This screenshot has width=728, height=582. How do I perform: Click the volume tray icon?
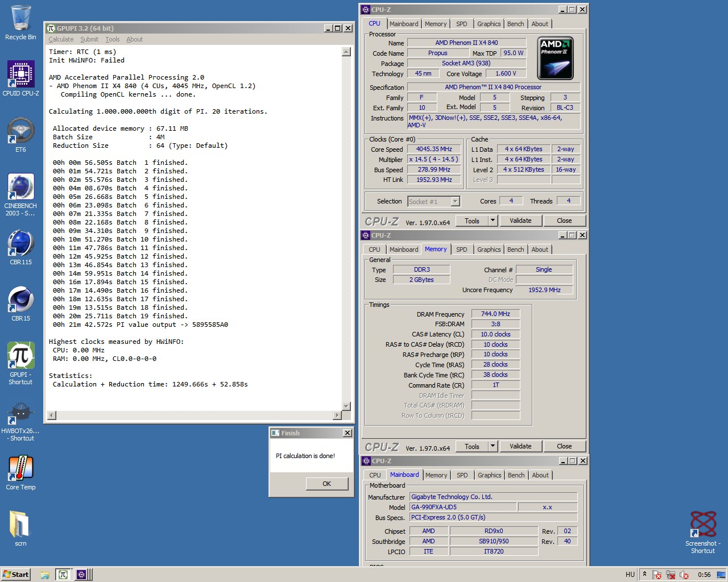(x=684, y=575)
